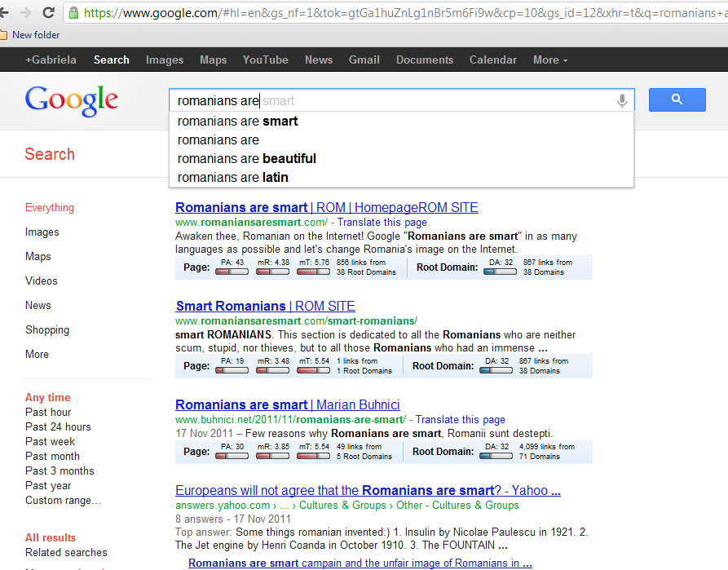Click the Google logo
This screenshot has width=728, height=570.
(72, 100)
